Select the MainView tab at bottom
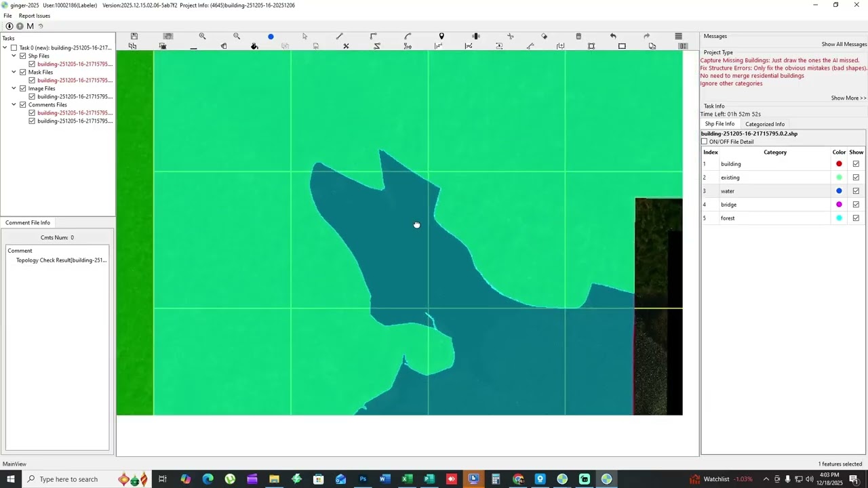Viewport: 868px width, 488px height. coord(14,464)
